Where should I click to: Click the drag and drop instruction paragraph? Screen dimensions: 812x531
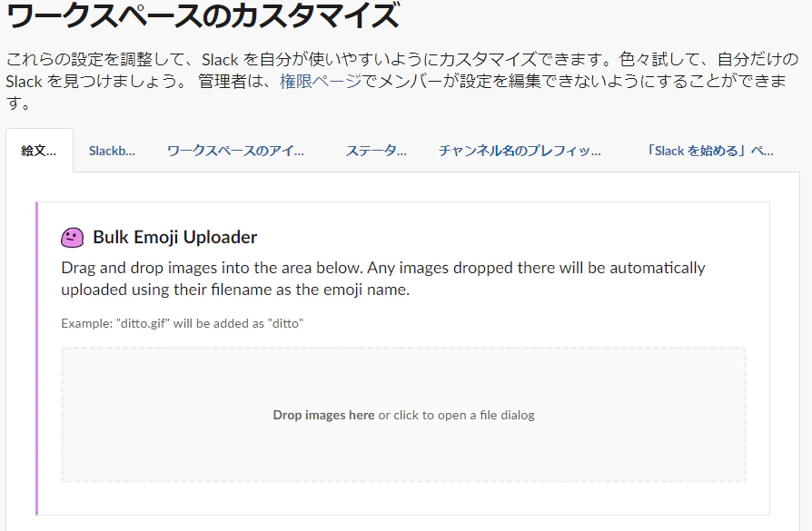(x=381, y=277)
